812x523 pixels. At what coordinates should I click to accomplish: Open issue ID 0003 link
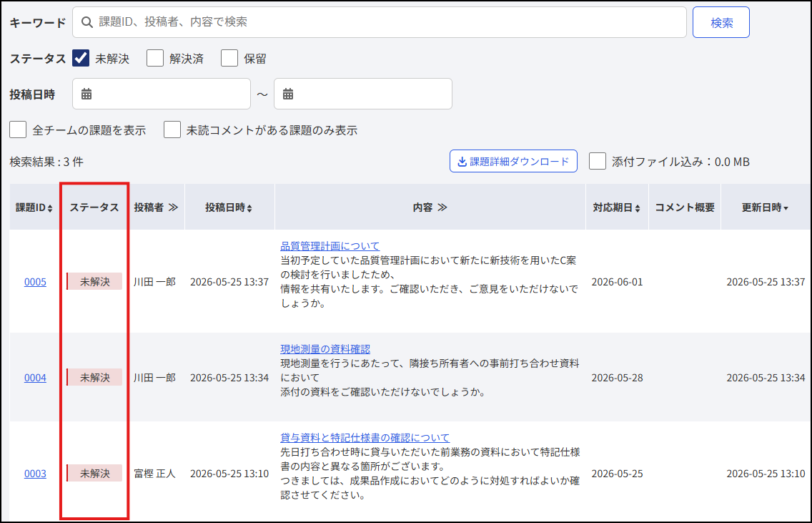[35, 474]
